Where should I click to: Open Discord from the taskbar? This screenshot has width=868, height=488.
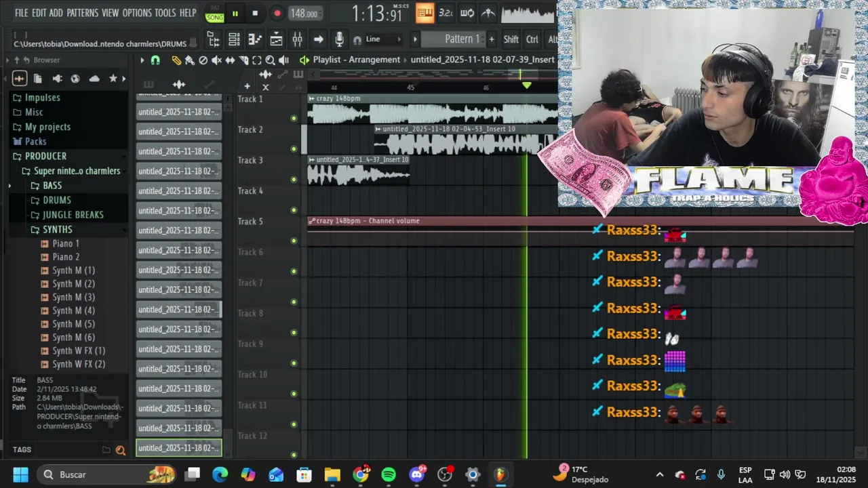[417, 474]
